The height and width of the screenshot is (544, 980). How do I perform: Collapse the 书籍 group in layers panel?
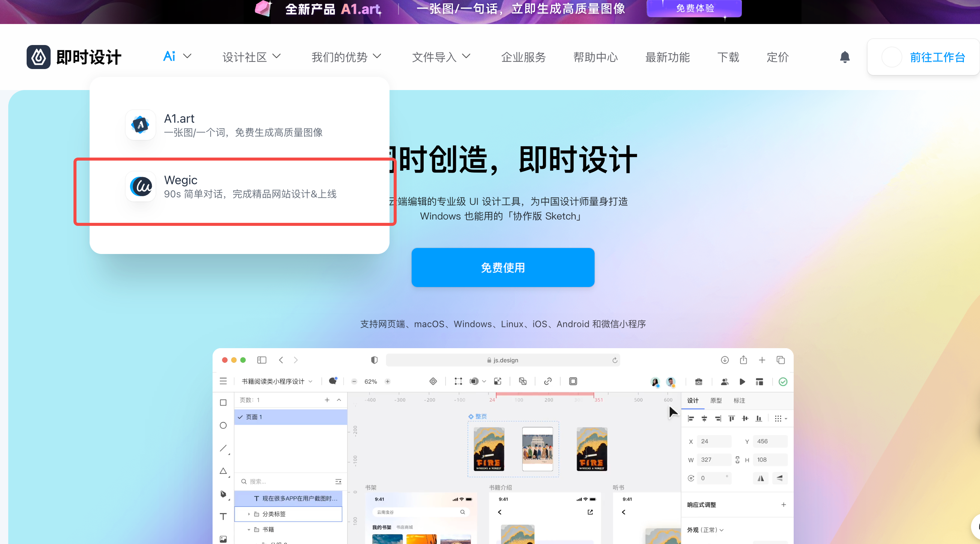(249, 529)
